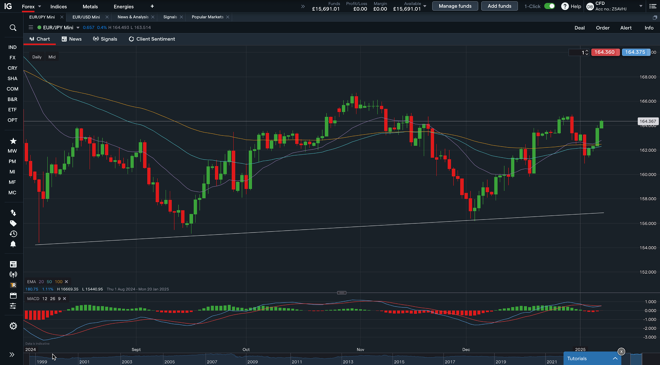Switch to EUR/USD Mini tab
660x365 pixels.
pyautogui.click(x=86, y=17)
